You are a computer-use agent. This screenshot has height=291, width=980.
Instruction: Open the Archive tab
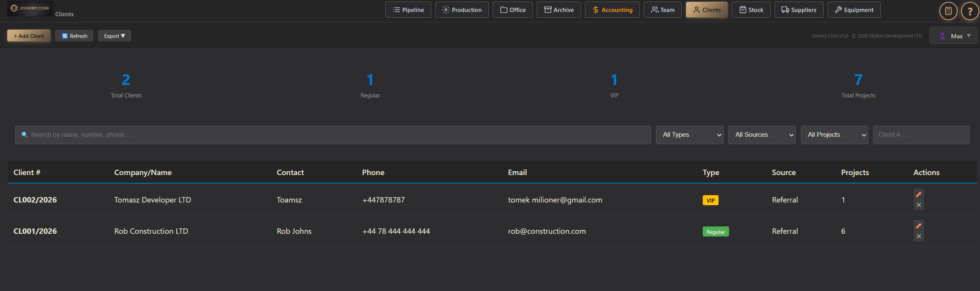coord(559,10)
